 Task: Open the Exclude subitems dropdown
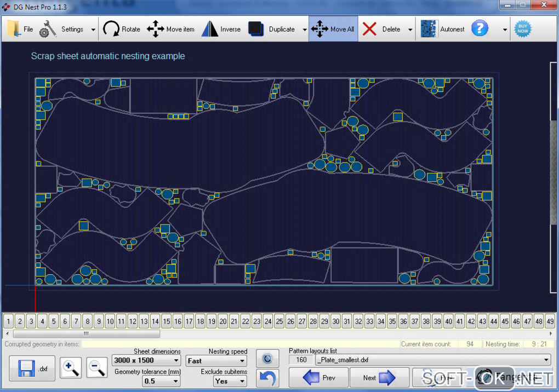[x=242, y=381]
